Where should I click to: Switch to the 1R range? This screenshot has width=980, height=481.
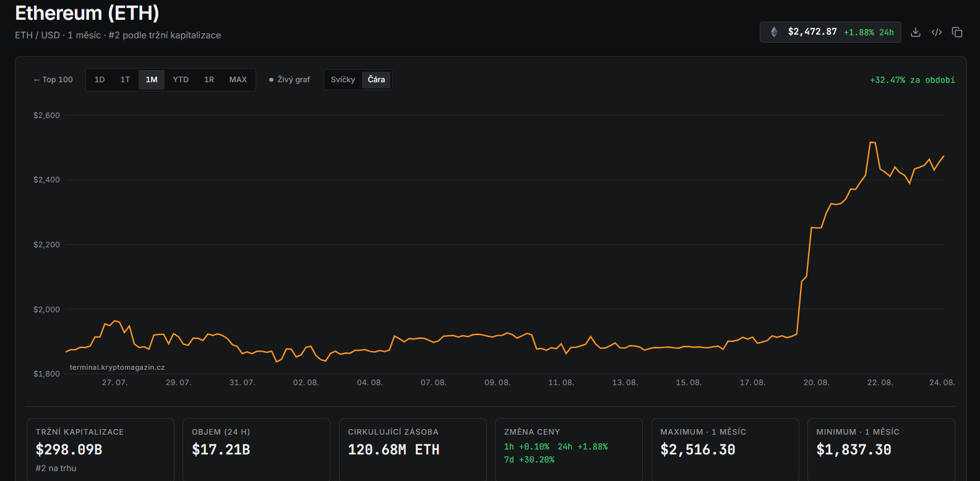[209, 80]
